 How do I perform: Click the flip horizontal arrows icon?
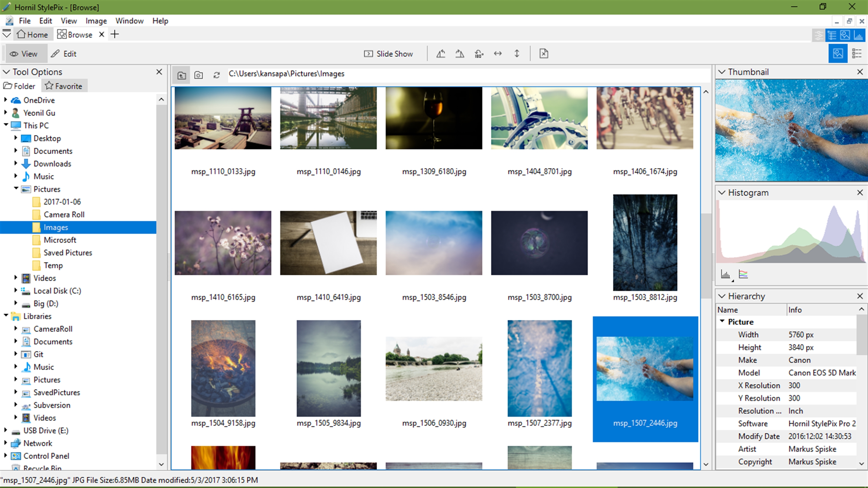(x=498, y=54)
